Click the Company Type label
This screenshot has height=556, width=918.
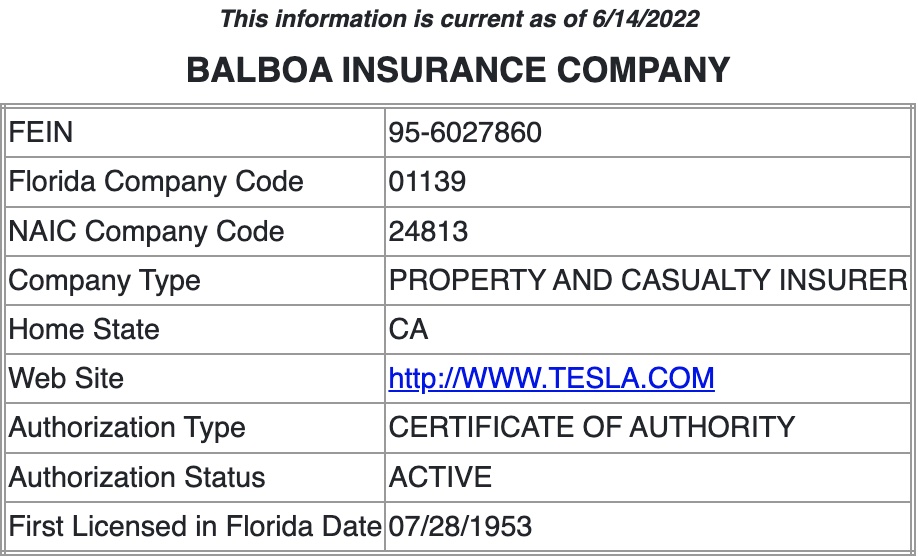pos(105,281)
